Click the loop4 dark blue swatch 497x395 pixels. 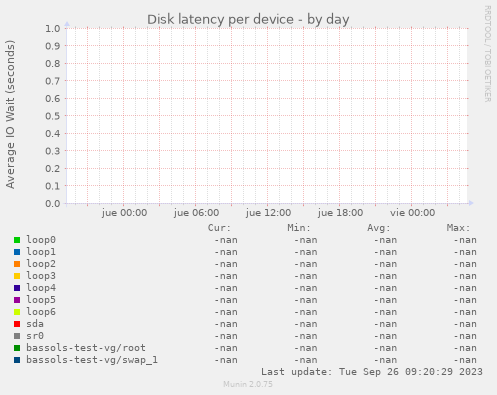coord(17,288)
